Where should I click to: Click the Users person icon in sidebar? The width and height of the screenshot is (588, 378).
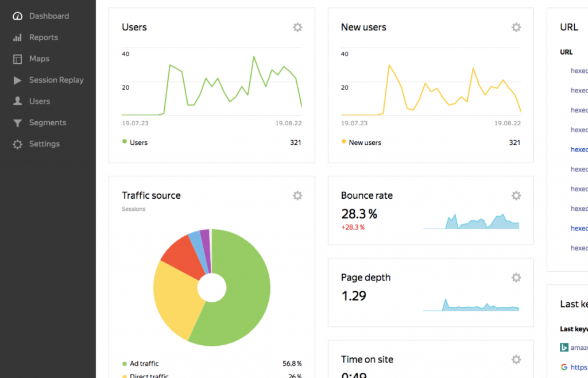(18, 101)
